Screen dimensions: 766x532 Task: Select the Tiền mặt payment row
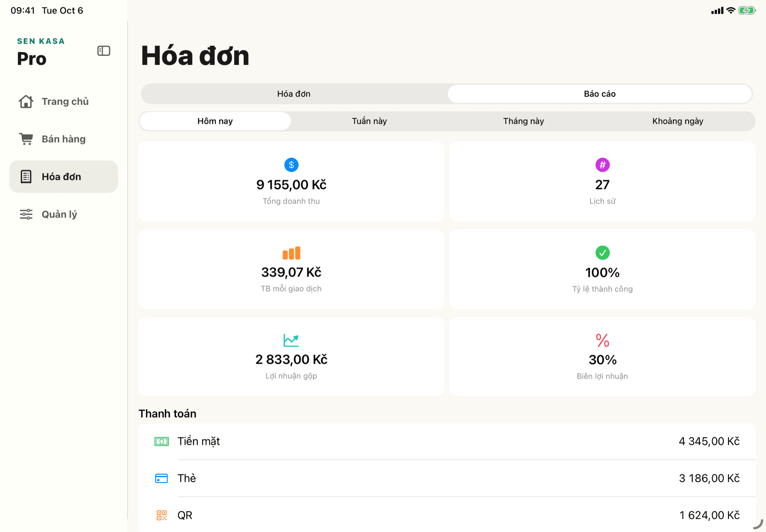(x=447, y=441)
